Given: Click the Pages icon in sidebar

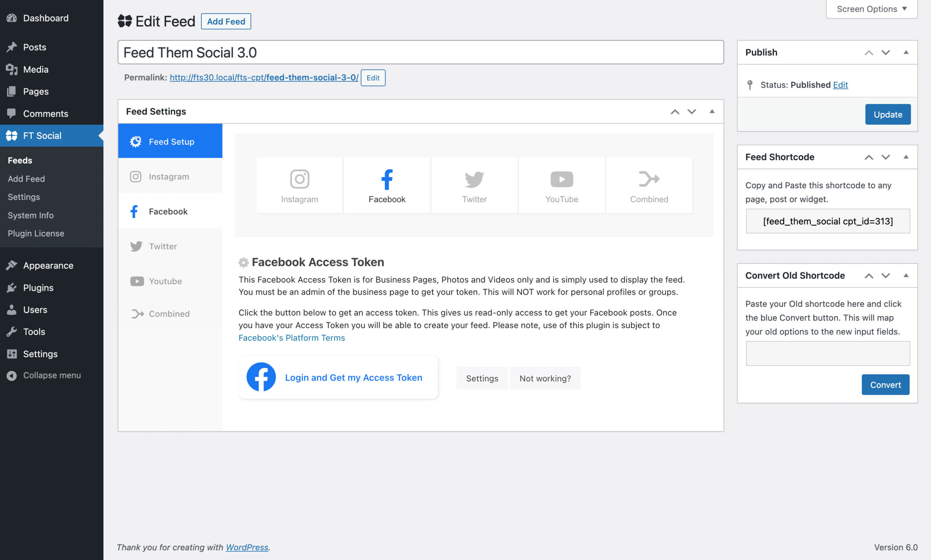Looking at the screenshot, I should [12, 91].
